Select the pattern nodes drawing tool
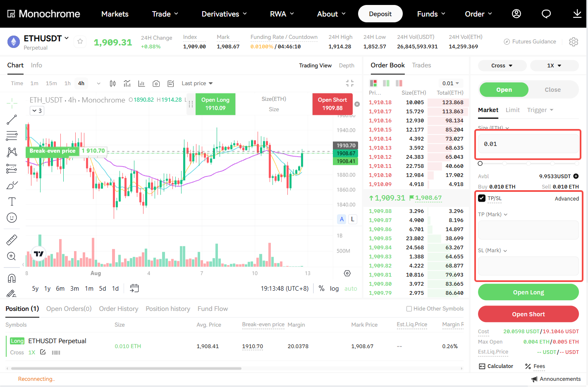 pyautogui.click(x=12, y=152)
